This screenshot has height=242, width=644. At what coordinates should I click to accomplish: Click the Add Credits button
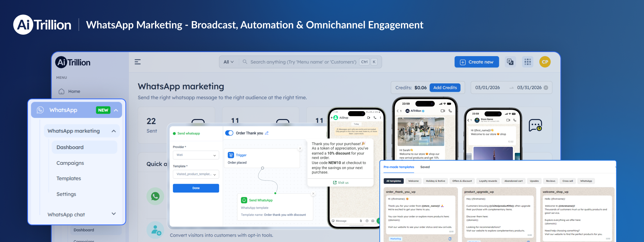point(445,88)
